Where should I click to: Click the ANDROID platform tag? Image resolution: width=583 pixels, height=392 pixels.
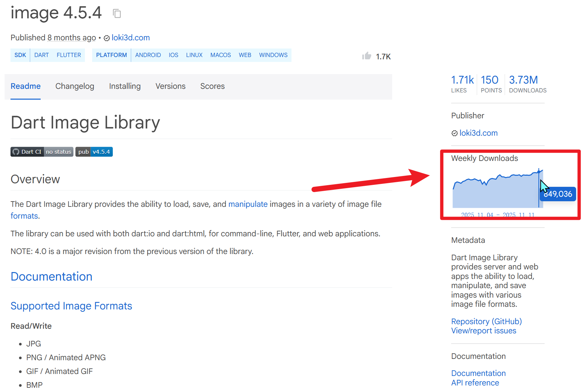[148, 55]
